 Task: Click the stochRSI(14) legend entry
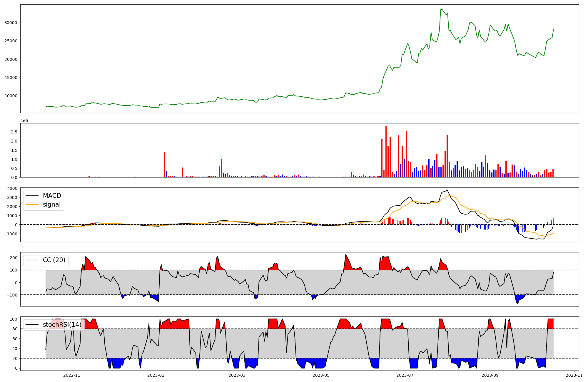tap(62, 325)
